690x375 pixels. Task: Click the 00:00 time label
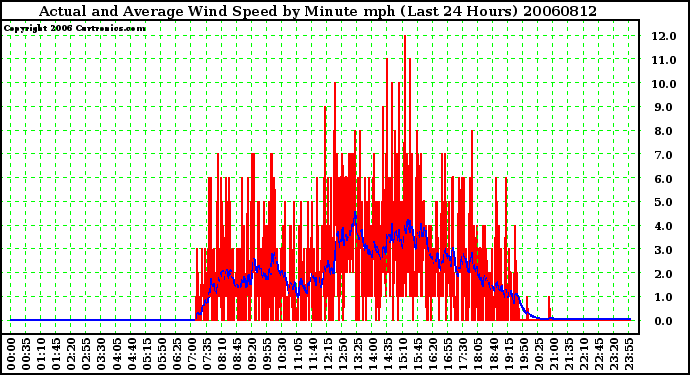[x=11, y=355]
